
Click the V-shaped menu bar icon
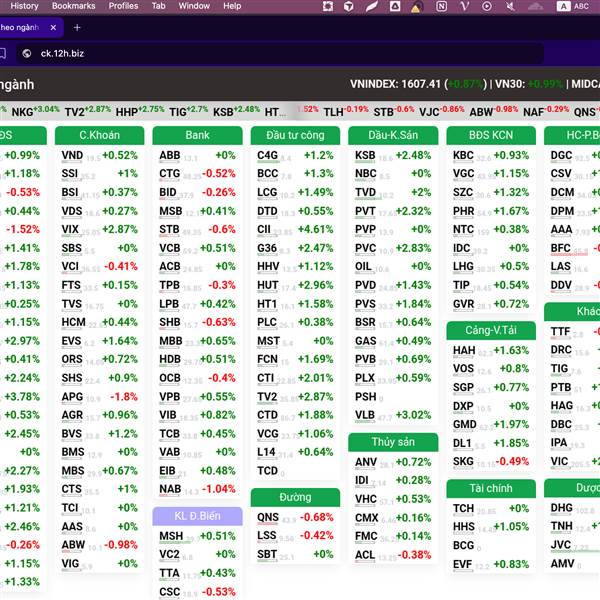[x=465, y=6]
